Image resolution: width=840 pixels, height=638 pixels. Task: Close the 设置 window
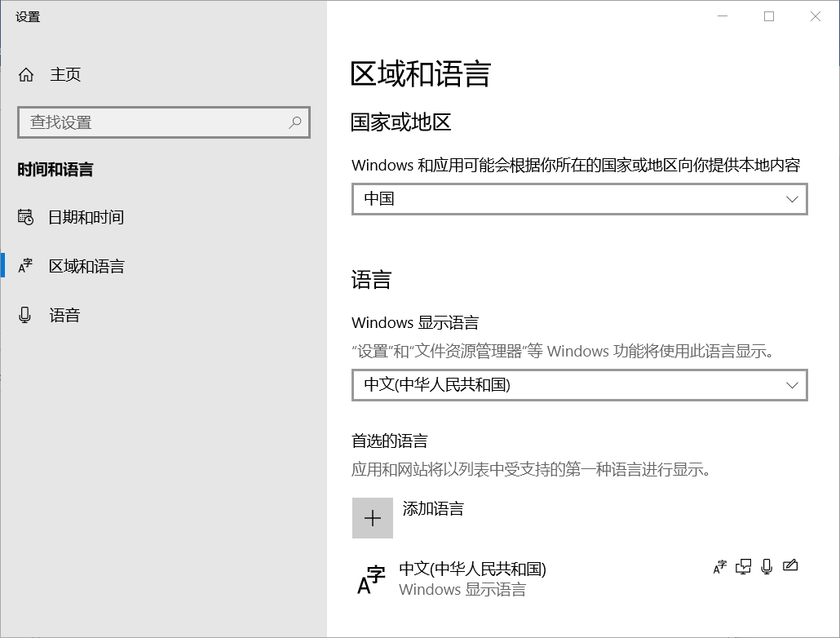click(x=816, y=16)
